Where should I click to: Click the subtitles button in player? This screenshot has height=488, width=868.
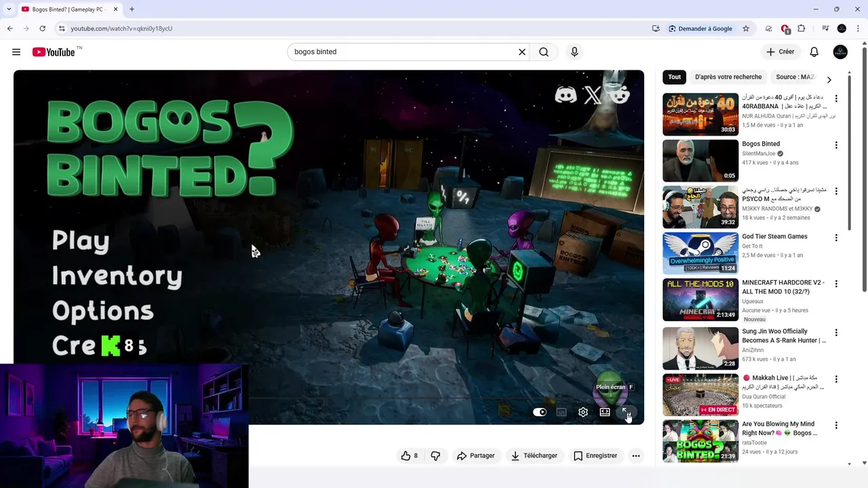tap(561, 412)
